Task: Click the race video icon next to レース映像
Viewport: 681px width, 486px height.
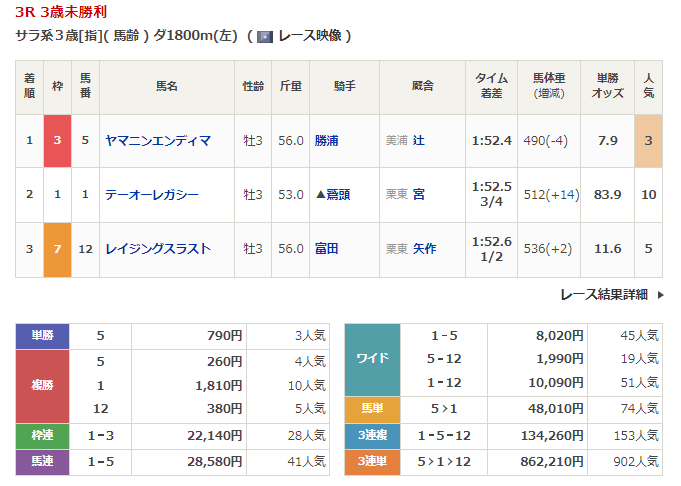Action: pos(265,36)
